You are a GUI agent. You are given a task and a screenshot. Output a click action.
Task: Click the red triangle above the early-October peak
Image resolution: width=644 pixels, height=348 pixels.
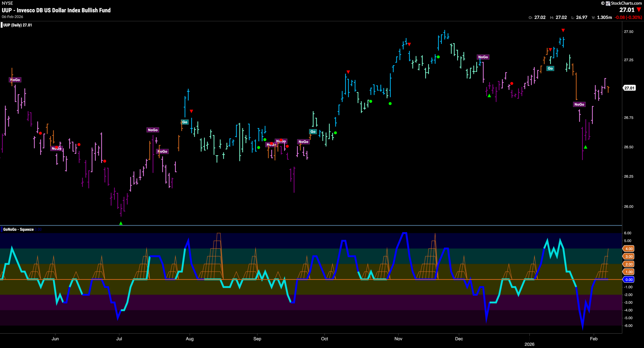[348, 72]
